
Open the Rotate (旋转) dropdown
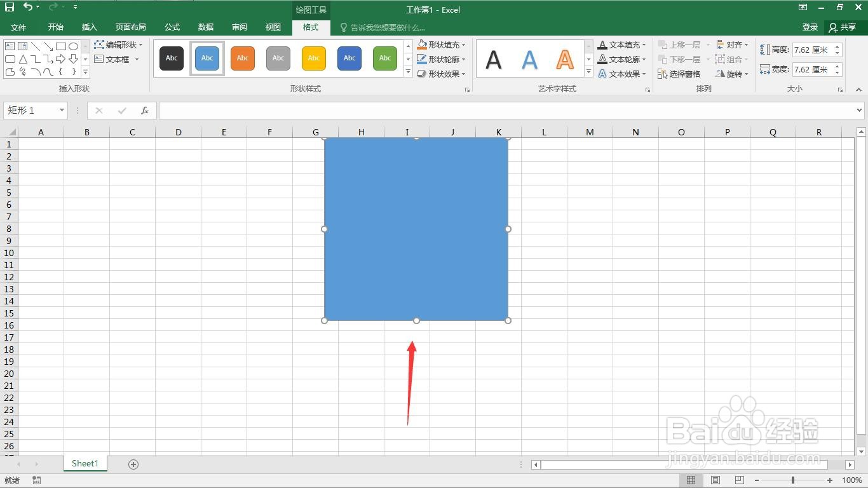pyautogui.click(x=733, y=74)
